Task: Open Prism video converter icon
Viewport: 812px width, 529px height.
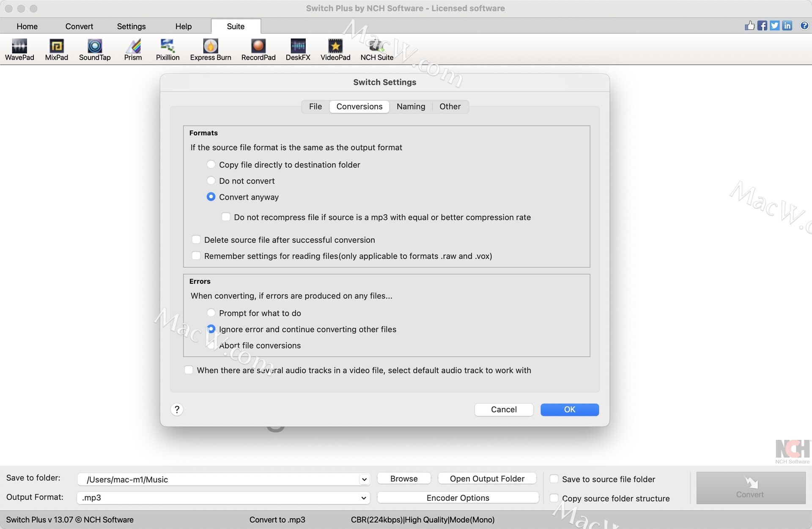Action: tap(133, 49)
